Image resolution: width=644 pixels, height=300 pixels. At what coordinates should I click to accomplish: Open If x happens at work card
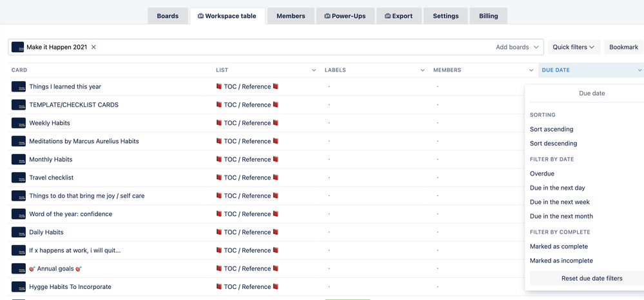(75, 250)
